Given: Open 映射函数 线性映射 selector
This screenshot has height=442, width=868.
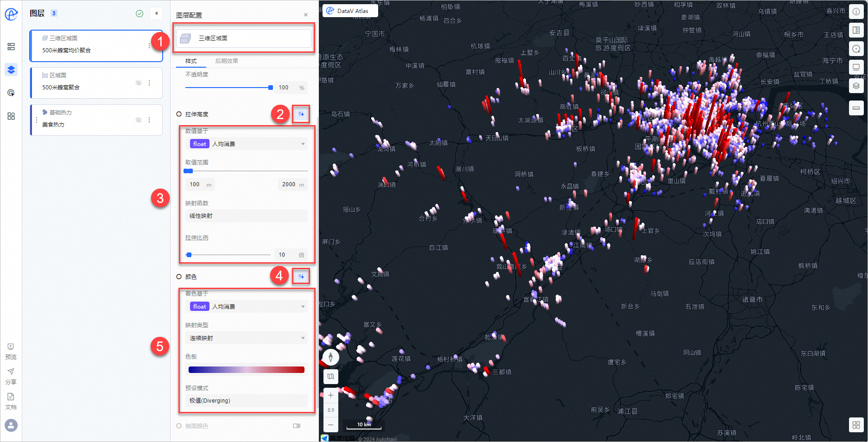Looking at the screenshot, I should (x=247, y=215).
